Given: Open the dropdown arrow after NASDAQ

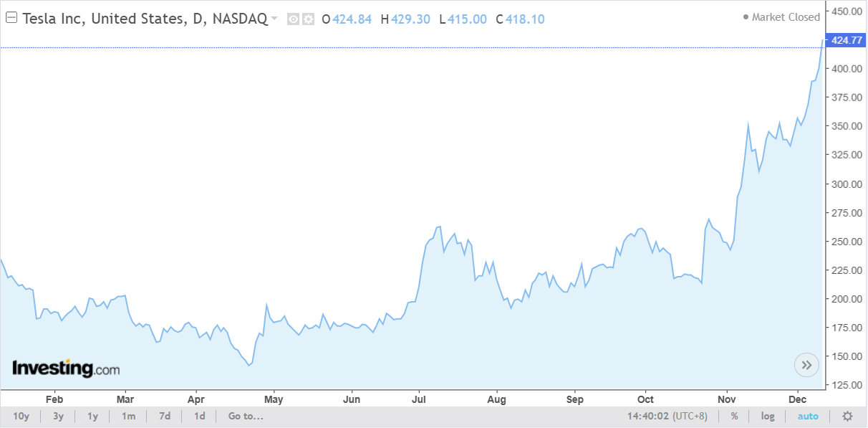Looking at the screenshot, I should click(274, 19).
